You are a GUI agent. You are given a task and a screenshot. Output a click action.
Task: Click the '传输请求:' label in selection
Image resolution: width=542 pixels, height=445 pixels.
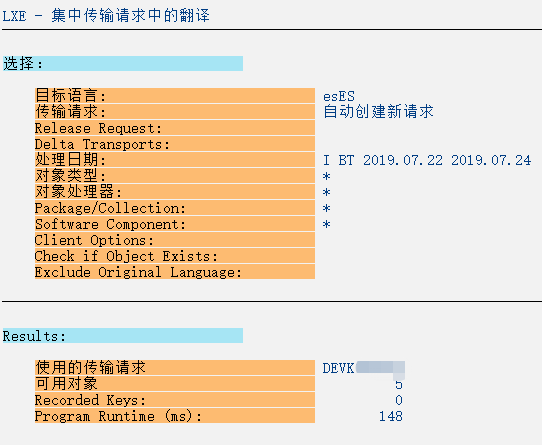point(175,111)
